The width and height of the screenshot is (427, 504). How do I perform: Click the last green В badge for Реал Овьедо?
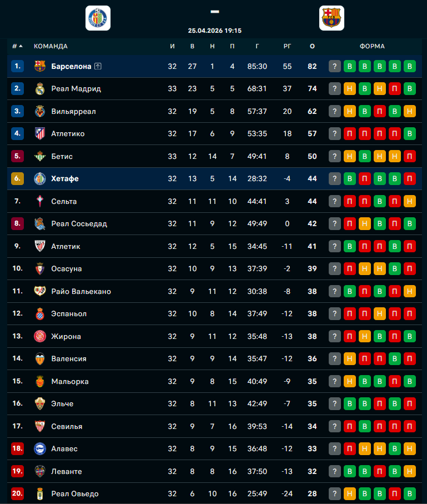[410, 493]
